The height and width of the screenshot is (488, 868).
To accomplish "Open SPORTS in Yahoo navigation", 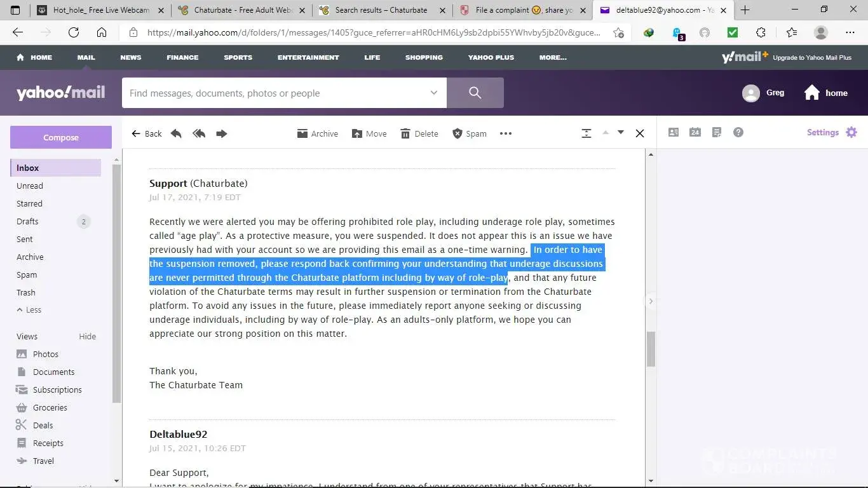I will (x=238, y=57).
